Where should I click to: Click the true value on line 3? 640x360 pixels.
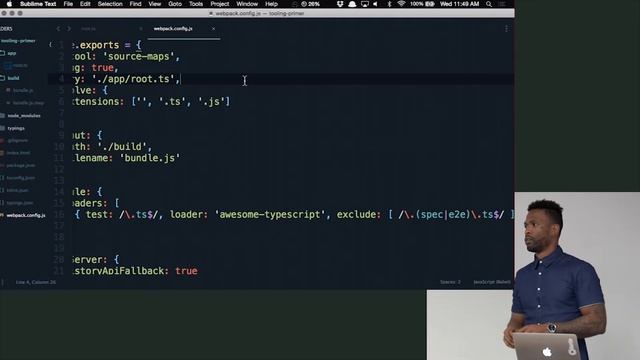coord(102,67)
